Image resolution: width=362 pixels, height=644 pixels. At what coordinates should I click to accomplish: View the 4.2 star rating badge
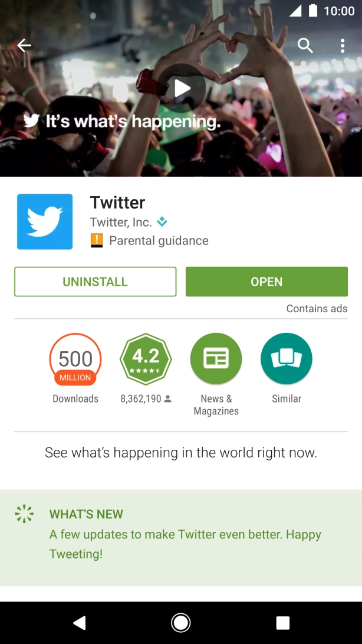tap(146, 359)
